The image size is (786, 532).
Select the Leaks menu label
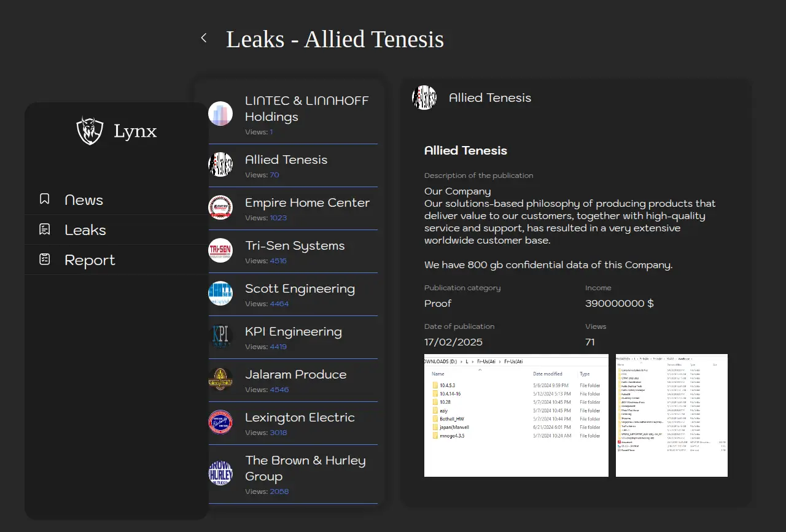pyautogui.click(x=85, y=230)
